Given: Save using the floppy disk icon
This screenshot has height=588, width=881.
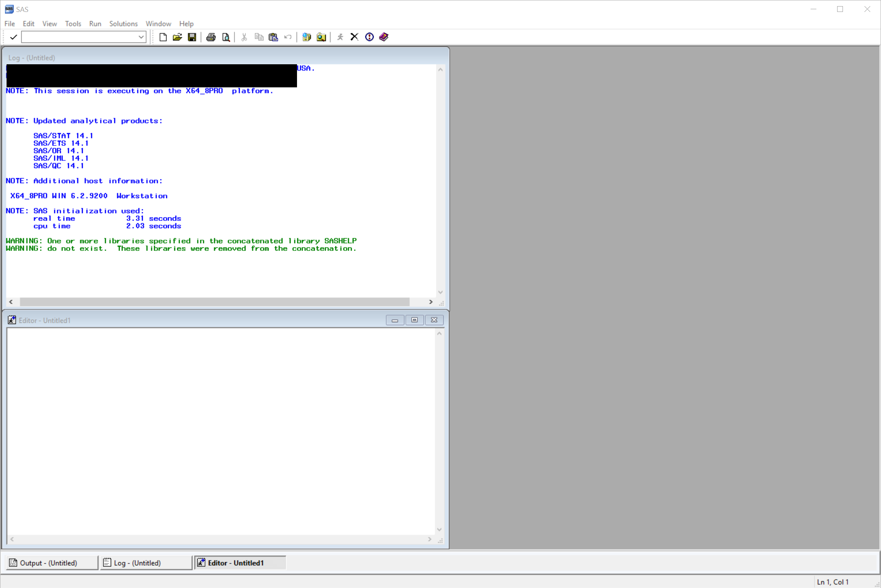Looking at the screenshot, I should (x=192, y=37).
